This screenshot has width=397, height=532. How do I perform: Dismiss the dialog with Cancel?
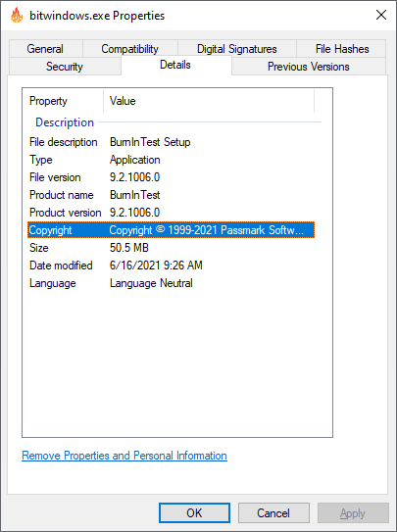(273, 512)
